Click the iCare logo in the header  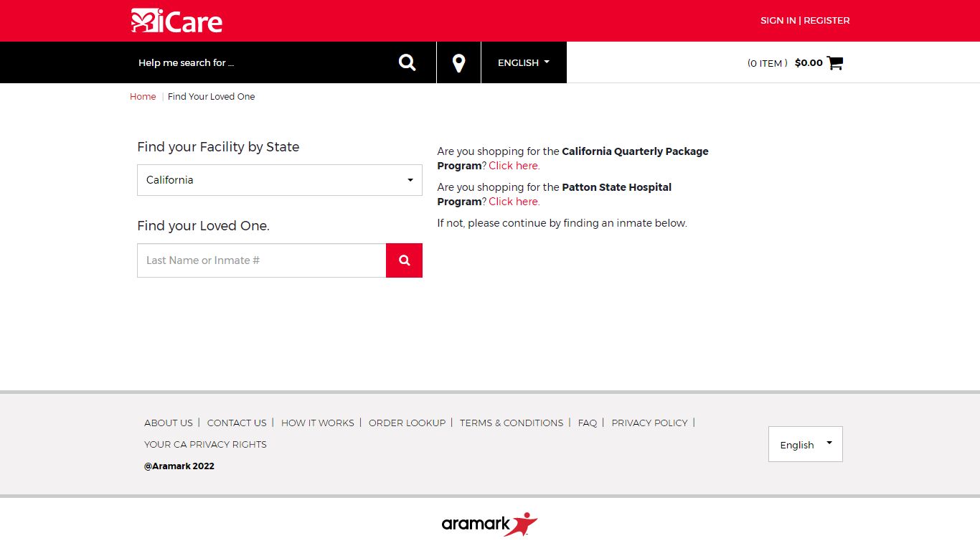click(176, 21)
